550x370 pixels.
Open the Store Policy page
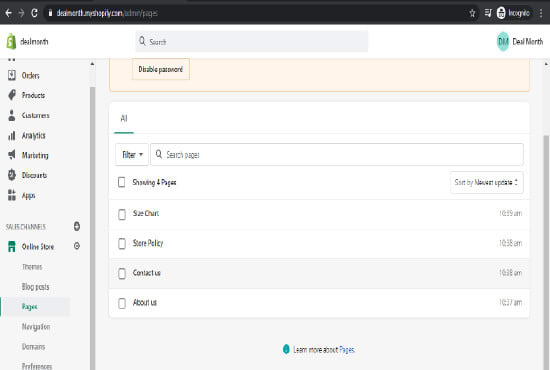pos(148,243)
